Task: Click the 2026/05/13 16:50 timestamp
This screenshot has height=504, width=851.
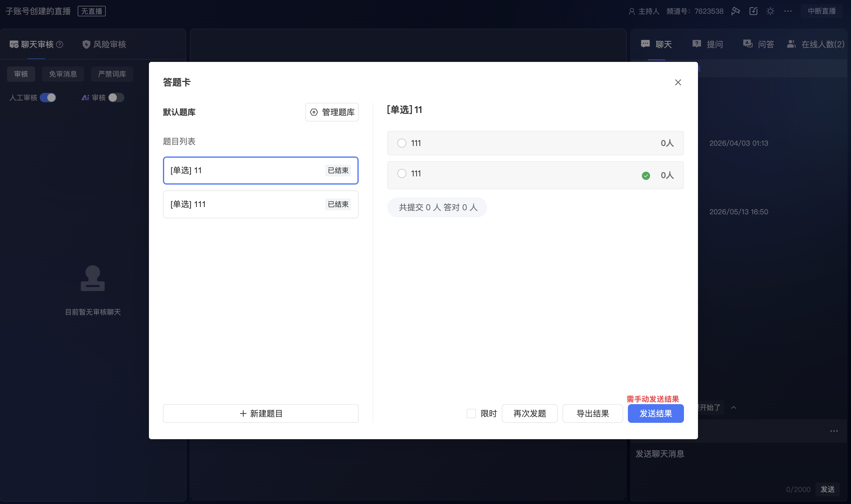Action: [739, 212]
